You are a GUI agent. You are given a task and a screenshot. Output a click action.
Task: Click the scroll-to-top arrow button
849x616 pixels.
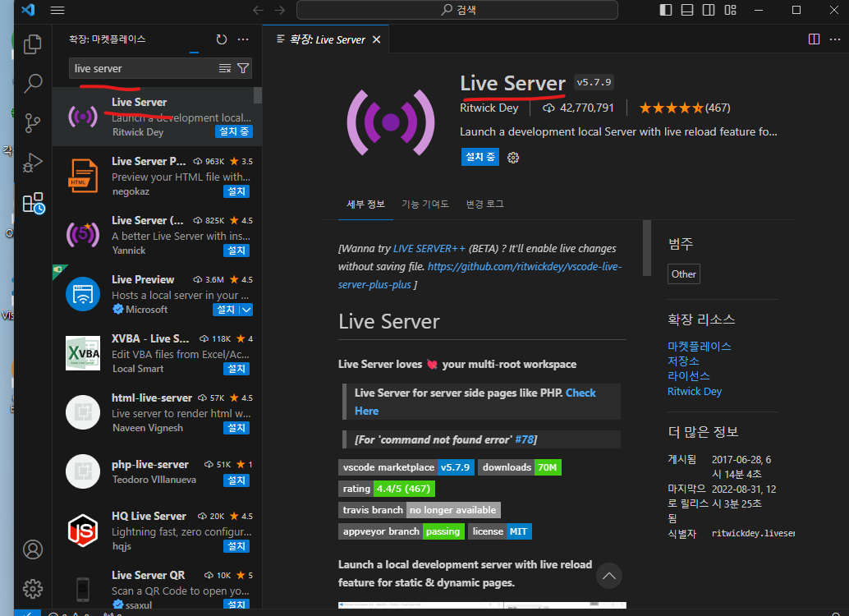tap(609, 576)
